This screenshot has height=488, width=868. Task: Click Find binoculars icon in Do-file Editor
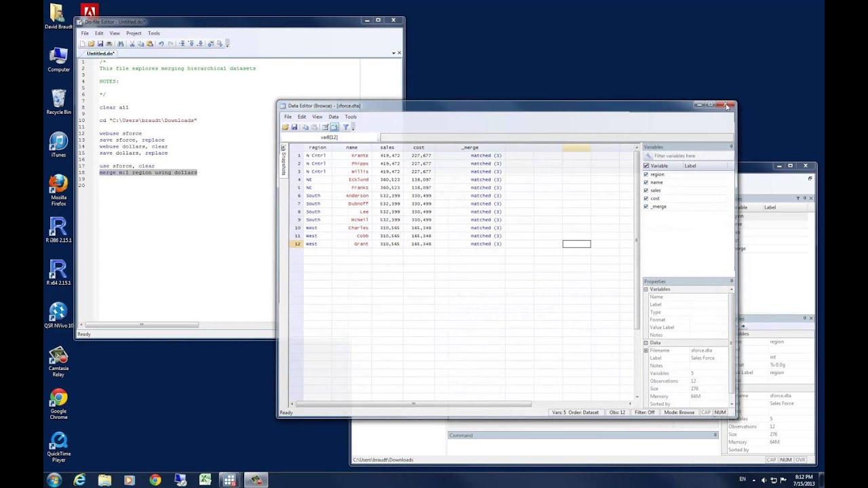tap(121, 43)
